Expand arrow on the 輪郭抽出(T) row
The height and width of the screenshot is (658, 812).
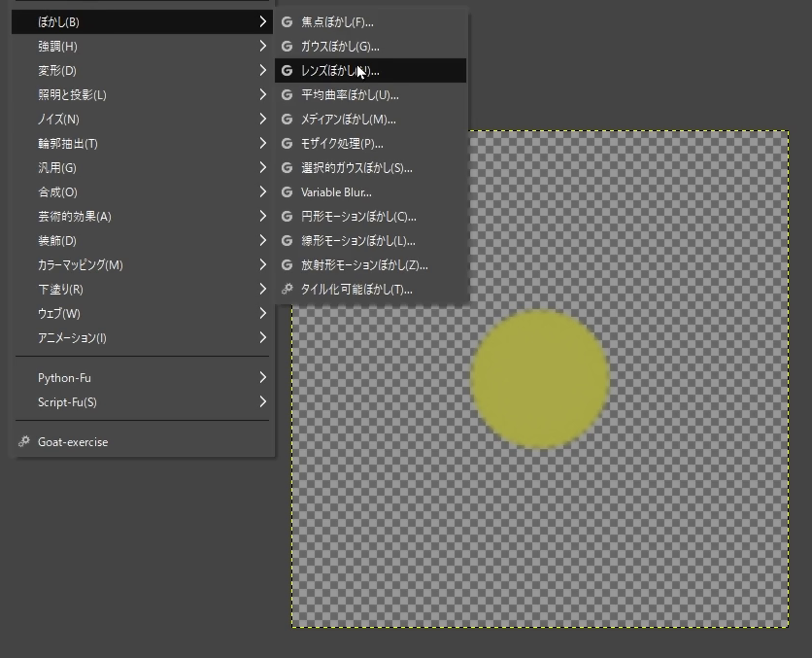point(262,144)
